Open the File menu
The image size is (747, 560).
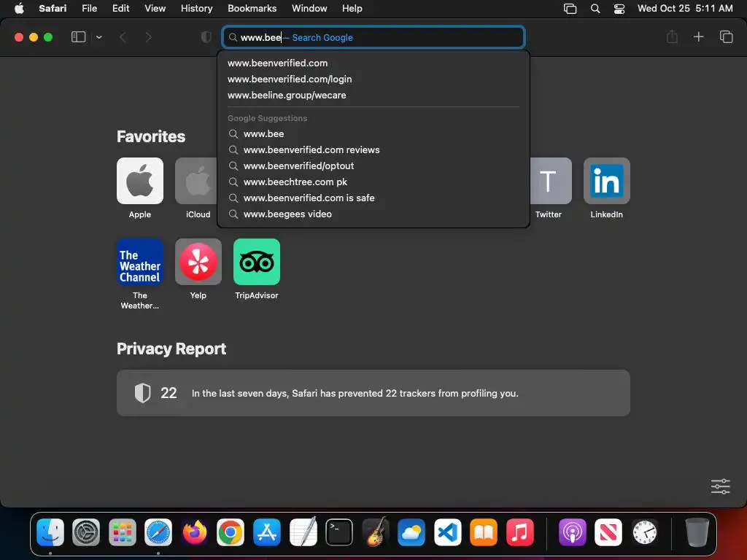pyautogui.click(x=89, y=8)
